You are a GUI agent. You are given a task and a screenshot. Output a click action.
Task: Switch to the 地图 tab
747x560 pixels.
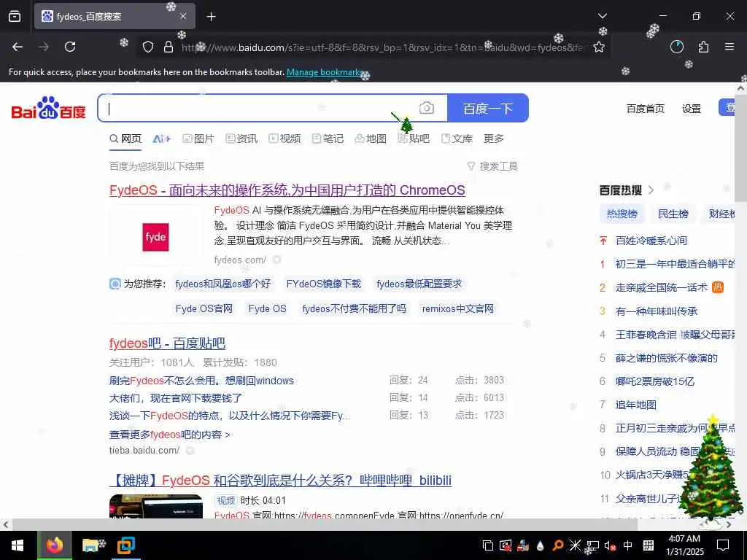coord(371,139)
